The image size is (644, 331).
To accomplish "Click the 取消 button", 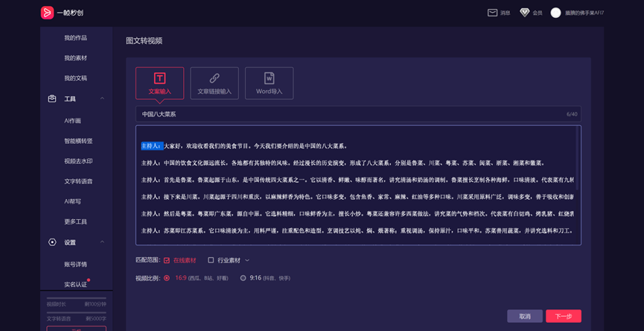I will pos(525,316).
